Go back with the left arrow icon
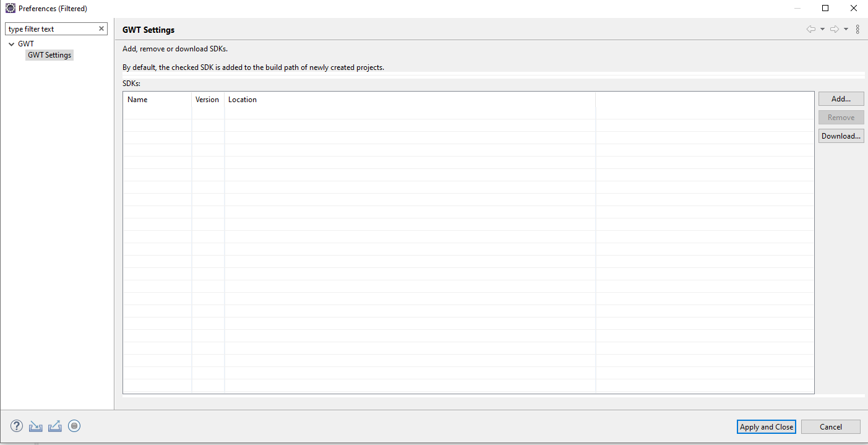Image resolution: width=868 pixels, height=445 pixels. click(810, 29)
